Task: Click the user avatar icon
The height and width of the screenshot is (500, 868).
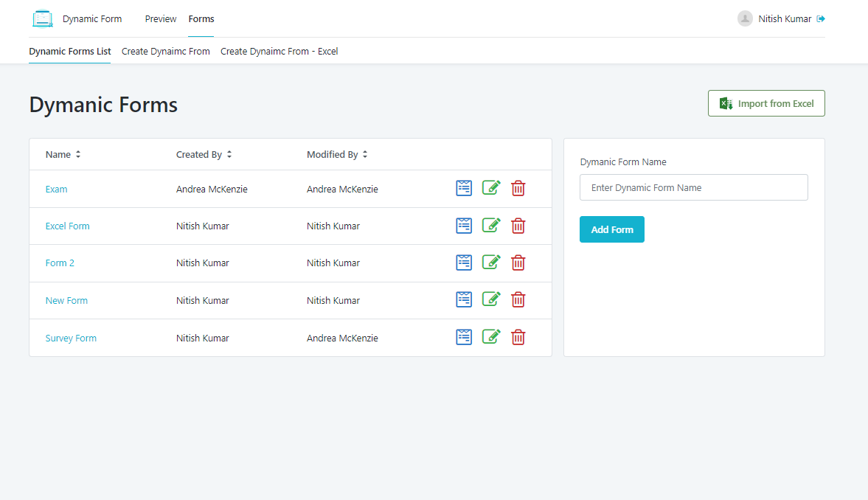Action: pos(745,18)
